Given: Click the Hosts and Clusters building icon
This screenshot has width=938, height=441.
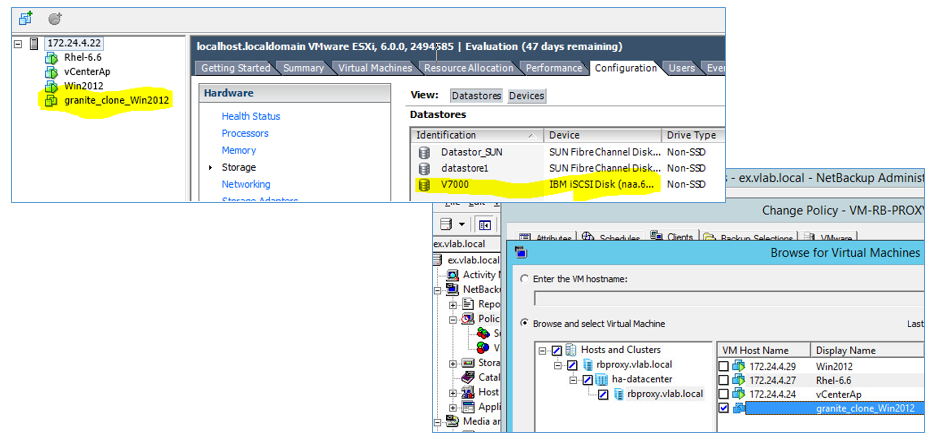Looking at the screenshot, I should (x=571, y=349).
